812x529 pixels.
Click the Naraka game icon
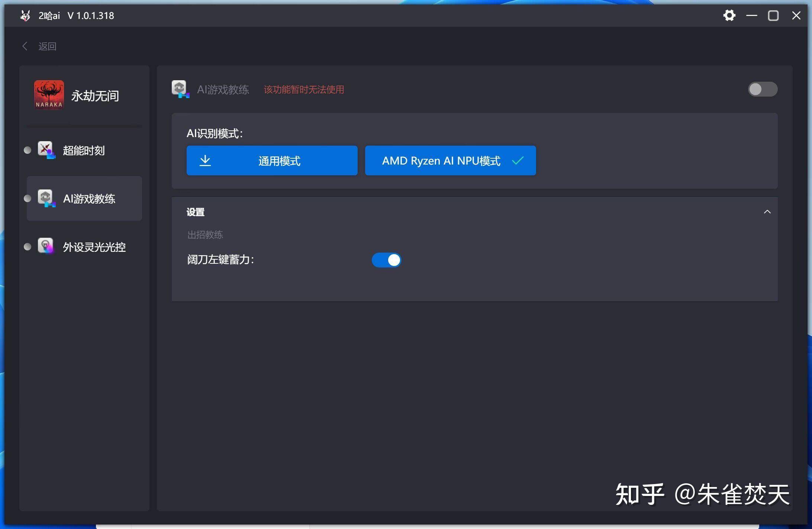click(49, 95)
